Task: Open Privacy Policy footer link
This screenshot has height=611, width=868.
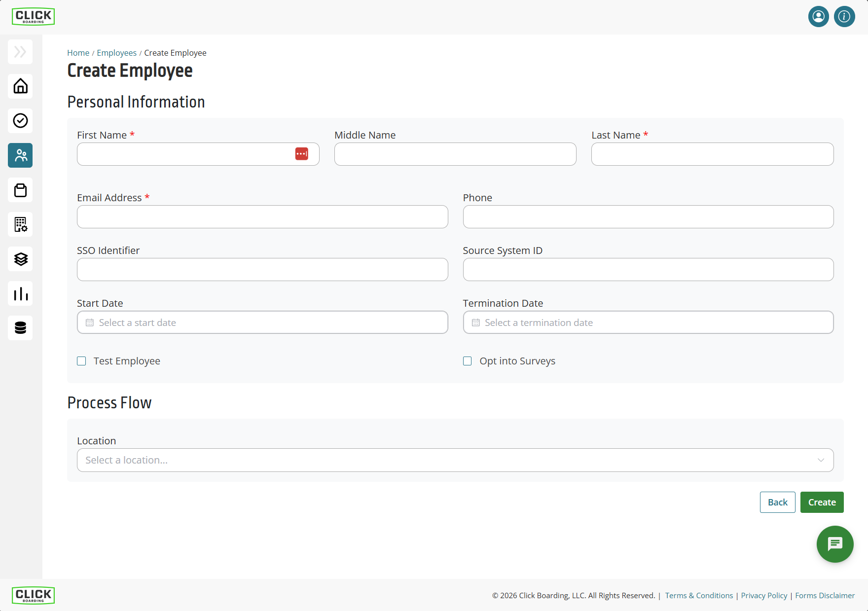Action: point(764,595)
